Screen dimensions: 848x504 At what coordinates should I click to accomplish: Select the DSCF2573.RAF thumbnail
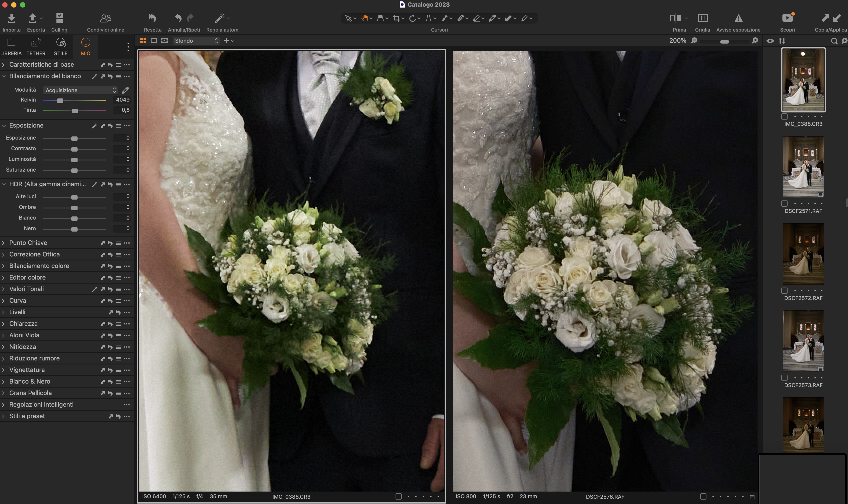[x=803, y=341]
